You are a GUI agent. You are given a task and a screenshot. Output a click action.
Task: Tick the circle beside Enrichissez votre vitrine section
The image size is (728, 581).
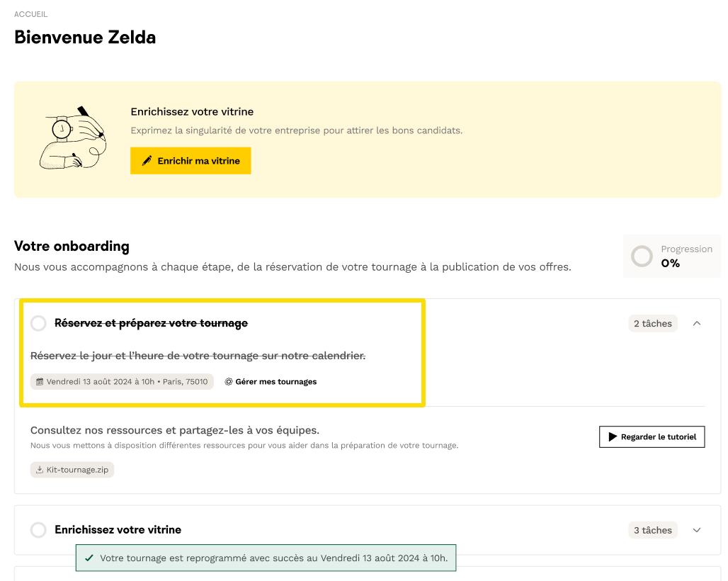(x=38, y=530)
